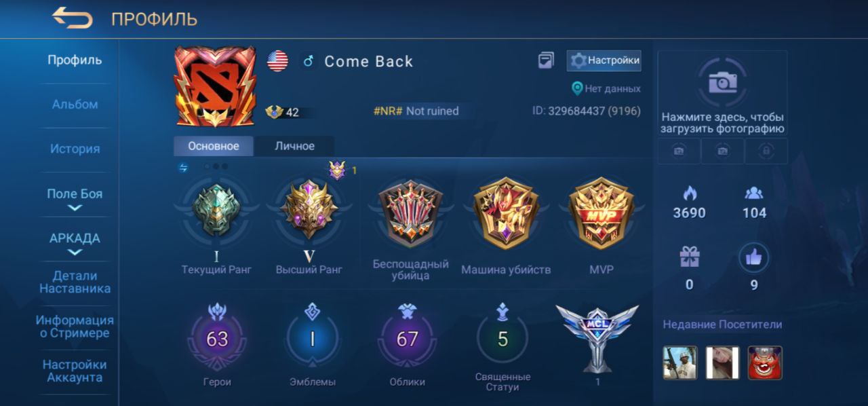Click the copy ID card icon
868x406 pixels.
click(546, 60)
